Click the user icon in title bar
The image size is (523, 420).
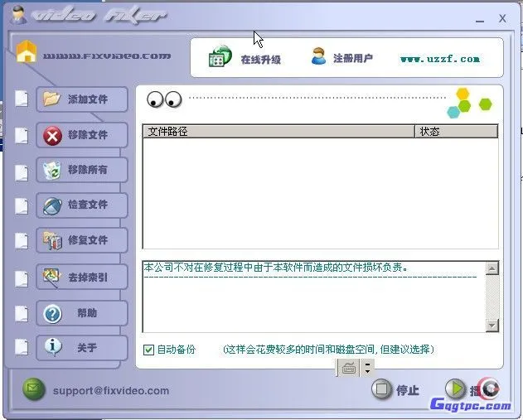click(18, 15)
